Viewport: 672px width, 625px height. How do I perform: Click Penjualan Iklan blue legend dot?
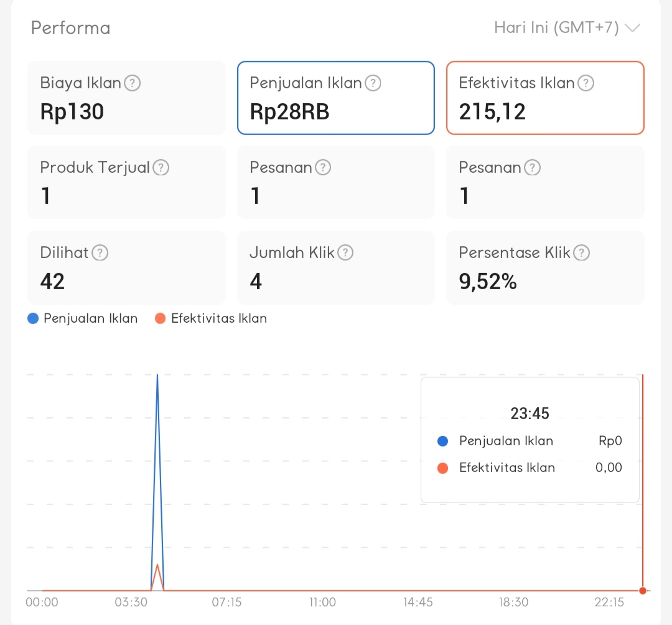pos(33,318)
